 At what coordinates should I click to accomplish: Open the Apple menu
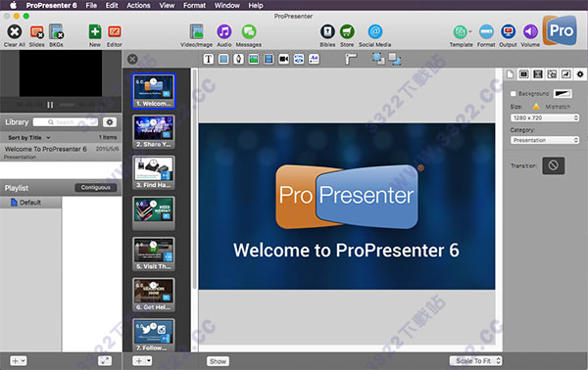pyautogui.click(x=13, y=5)
